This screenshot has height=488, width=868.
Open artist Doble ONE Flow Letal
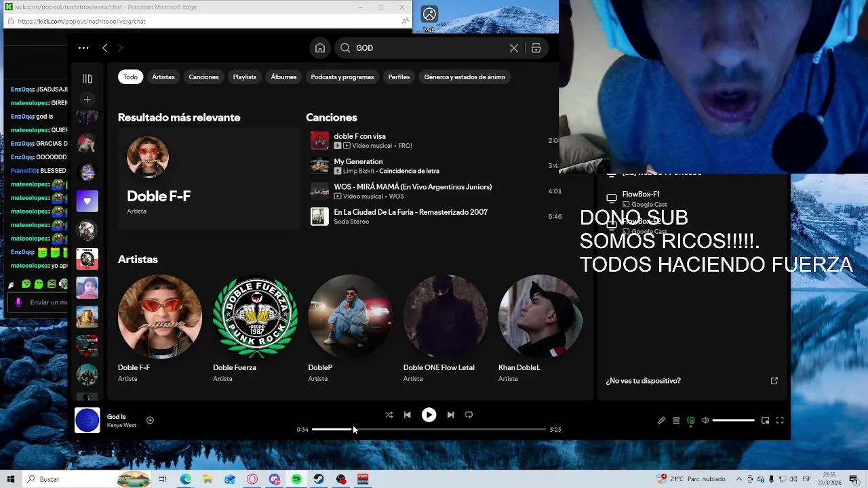[x=445, y=329]
